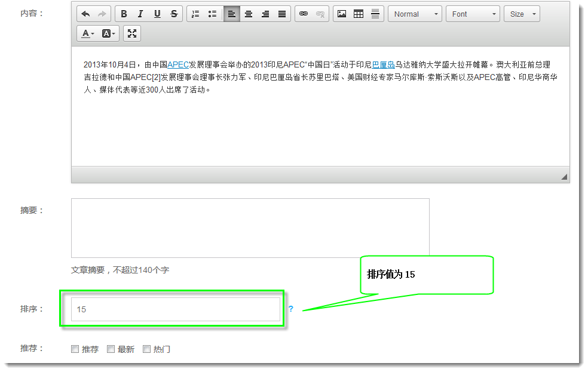Open the 巴厘岛 hyperlink in the text
Image resolution: width=588 pixels, height=372 pixels.
coord(383,65)
